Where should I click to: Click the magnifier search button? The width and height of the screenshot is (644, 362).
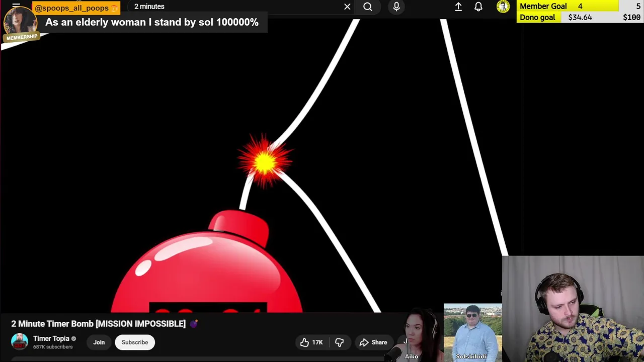[x=368, y=7]
